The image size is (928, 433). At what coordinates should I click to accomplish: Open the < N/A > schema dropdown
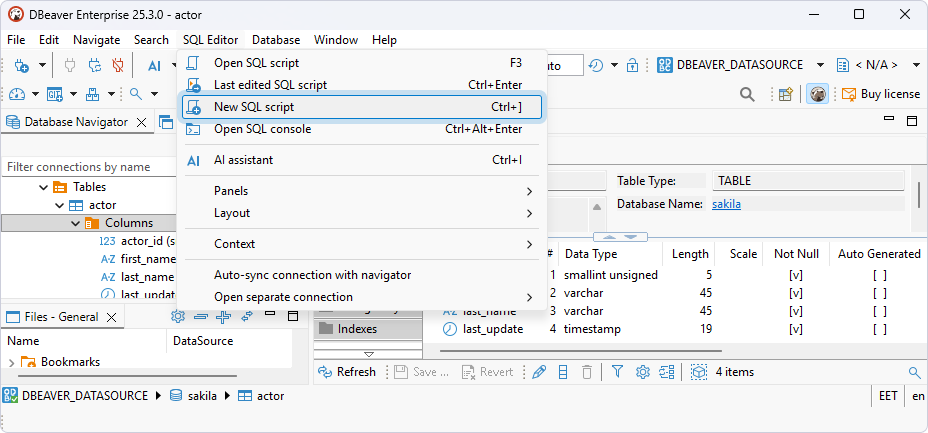click(x=916, y=65)
